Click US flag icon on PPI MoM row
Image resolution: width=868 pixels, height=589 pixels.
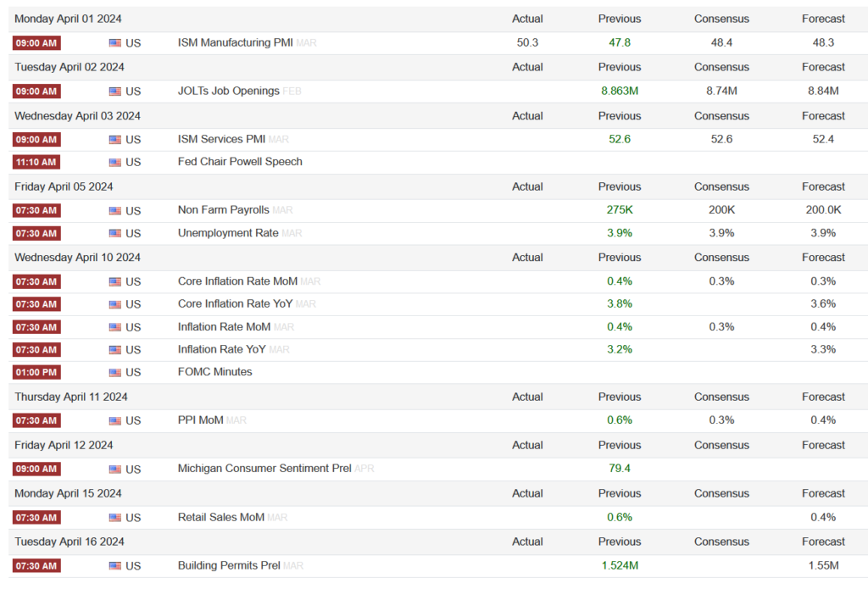[114, 420]
